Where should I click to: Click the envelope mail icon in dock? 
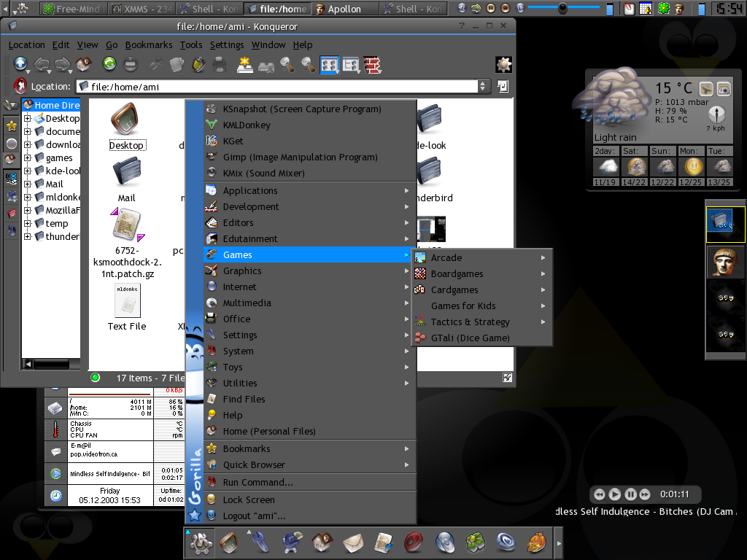(x=353, y=543)
